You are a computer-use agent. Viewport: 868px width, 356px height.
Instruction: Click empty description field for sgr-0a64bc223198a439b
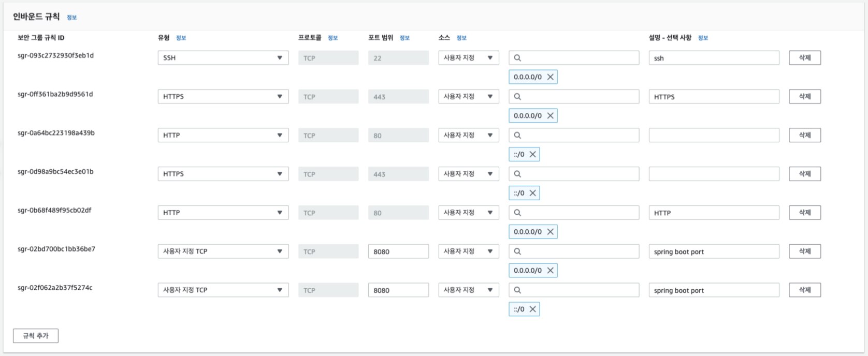point(714,135)
